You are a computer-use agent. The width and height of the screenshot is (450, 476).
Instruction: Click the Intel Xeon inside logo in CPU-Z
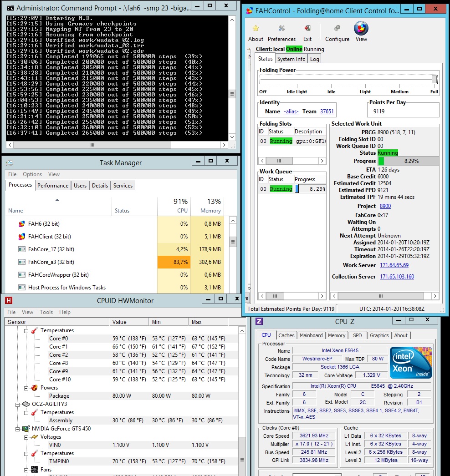coord(411,363)
